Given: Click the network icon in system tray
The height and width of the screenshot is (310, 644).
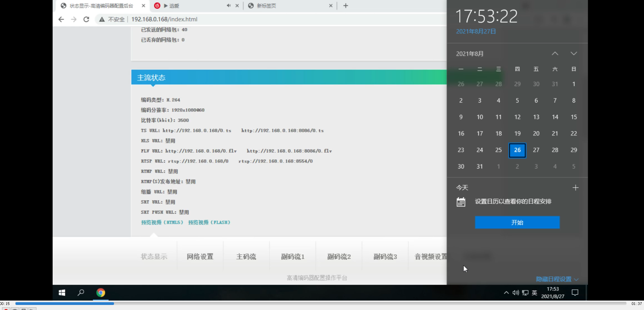Looking at the screenshot, I should pyautogui.click(x=525, y=292).
